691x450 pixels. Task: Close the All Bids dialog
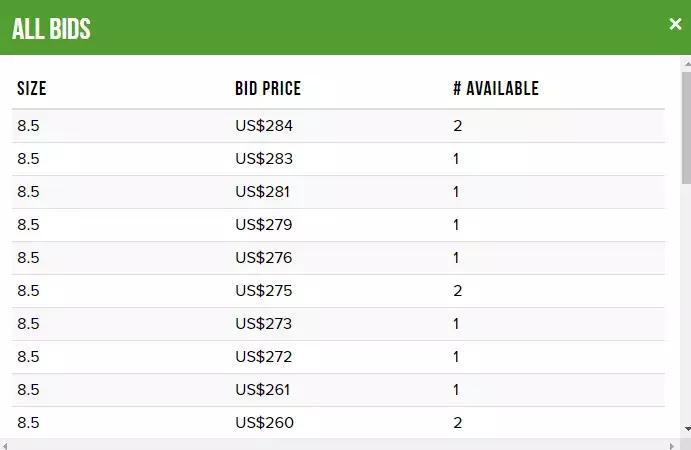[675, 25]
